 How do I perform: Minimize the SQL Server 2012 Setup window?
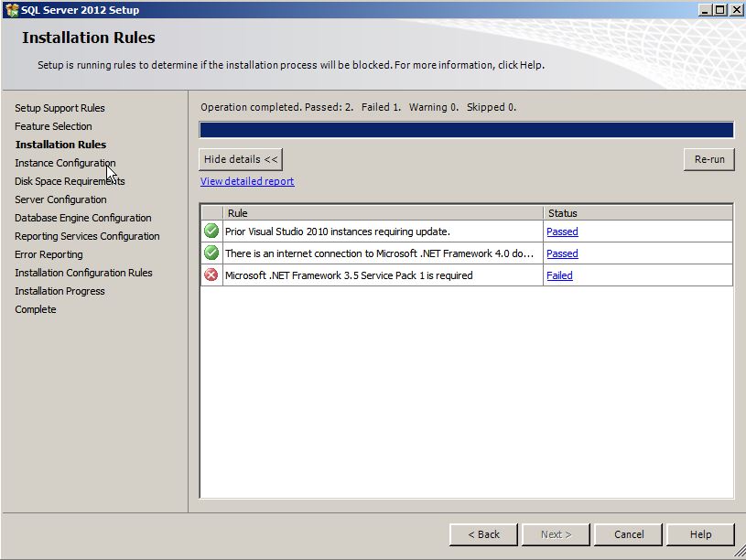coord(706,9)
